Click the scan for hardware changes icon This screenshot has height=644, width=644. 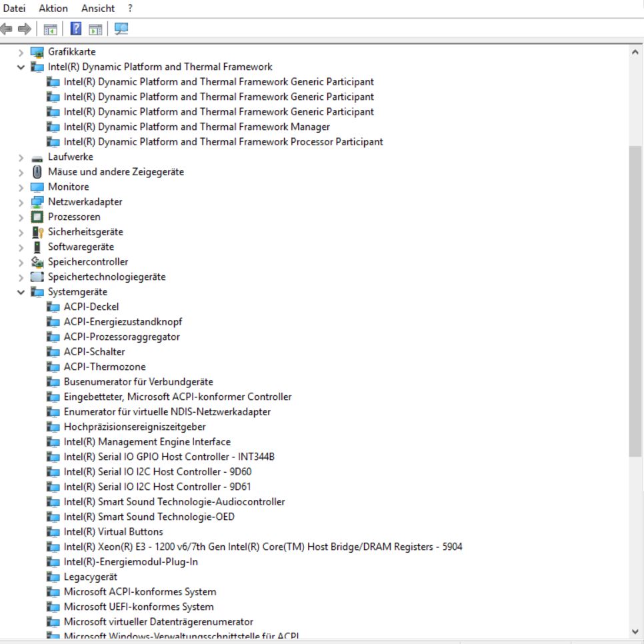pyautogui.click(x=121, y=29)
